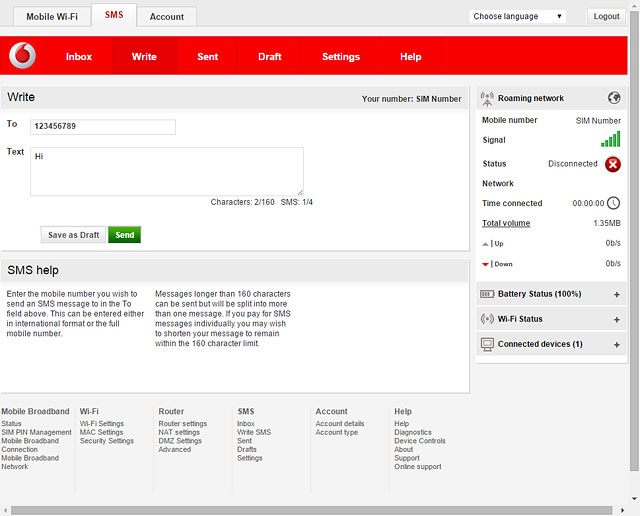Click the Save as Draft button

(x=74, y=235)
